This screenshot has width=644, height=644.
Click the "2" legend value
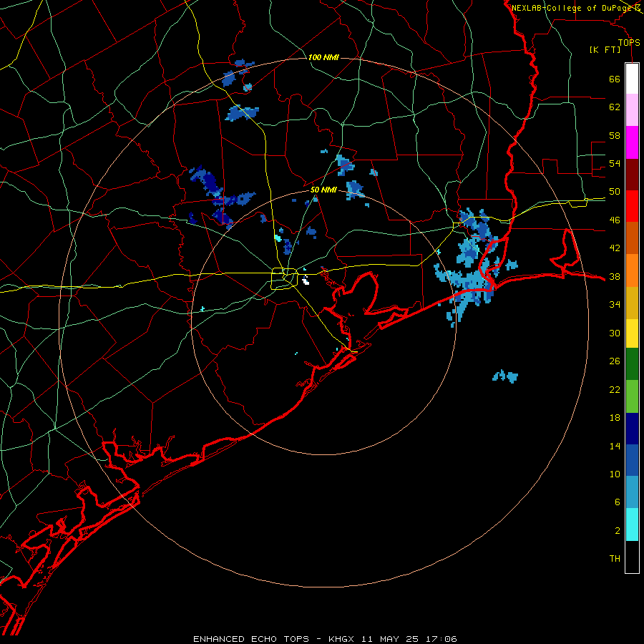coord(618,531)
